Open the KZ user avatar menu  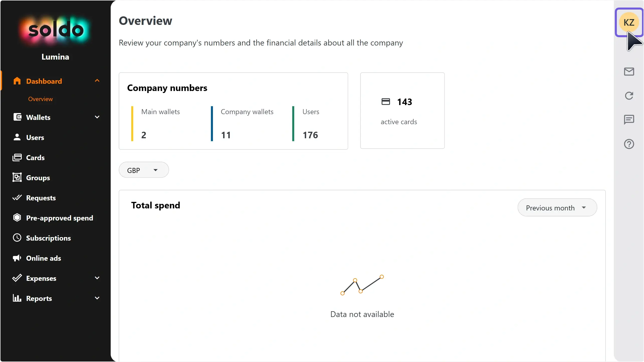coord(629,22)
